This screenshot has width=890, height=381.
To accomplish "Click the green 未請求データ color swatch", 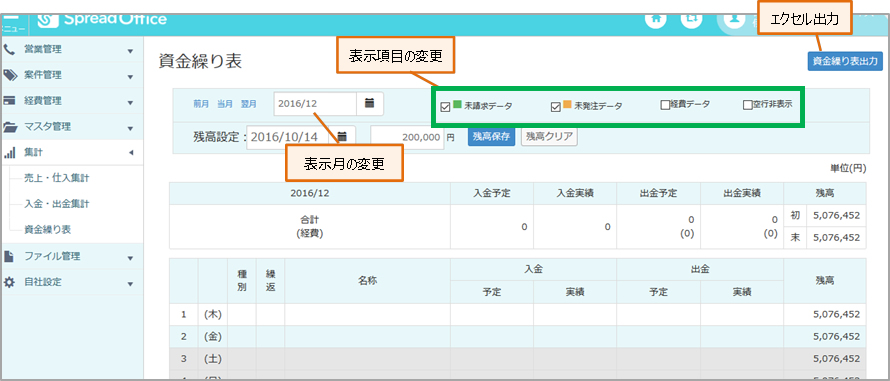I will click(457, 105).
